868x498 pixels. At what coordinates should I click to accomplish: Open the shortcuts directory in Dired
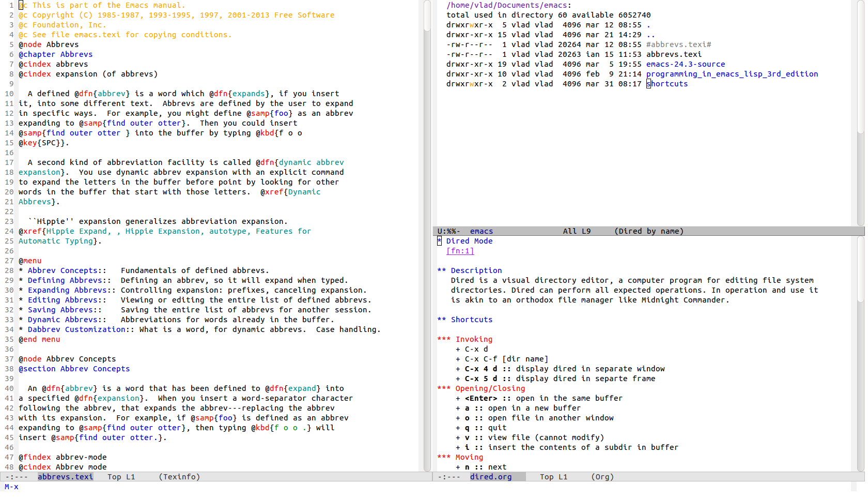point(667,84)
